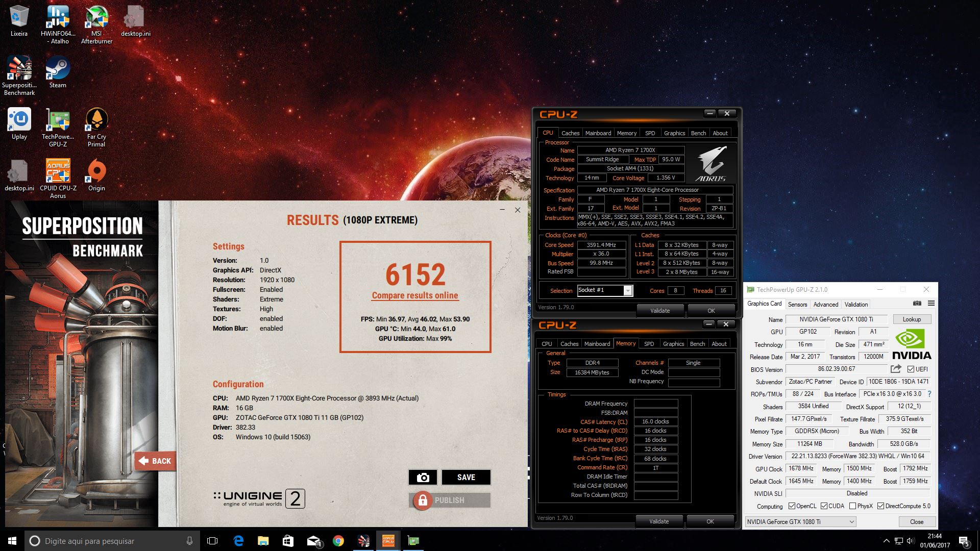The width and height of the screenshot is (980, 551).
Task: Launch Steam from the desktop
Action: (x=58, y=72)
